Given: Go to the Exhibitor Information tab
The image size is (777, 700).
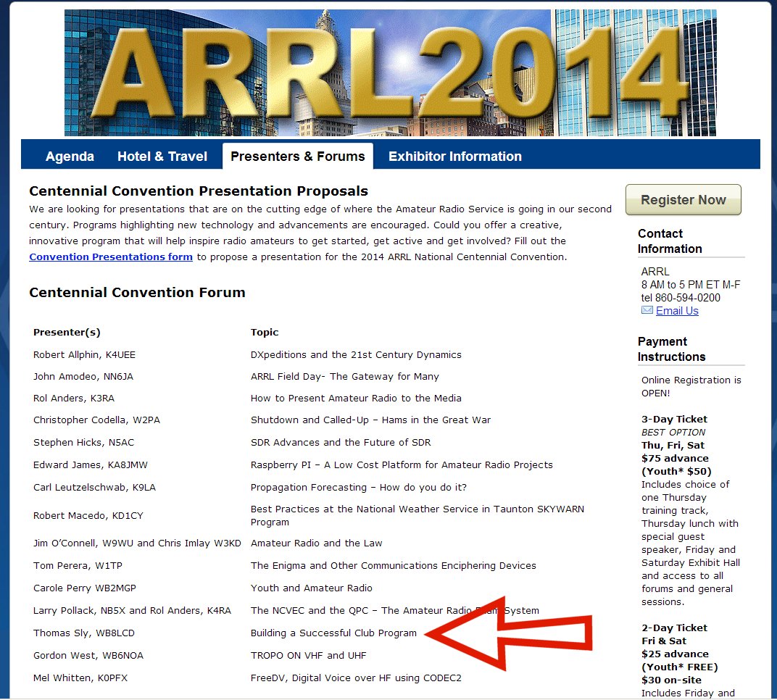Looking at the screenshot, I should [x=455, y=157].
